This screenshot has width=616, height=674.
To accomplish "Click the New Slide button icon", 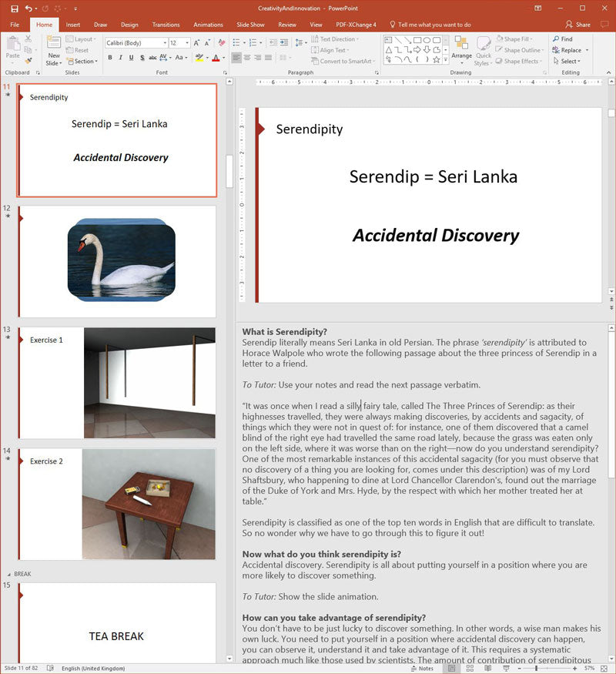I will click(x=54, y=43).
